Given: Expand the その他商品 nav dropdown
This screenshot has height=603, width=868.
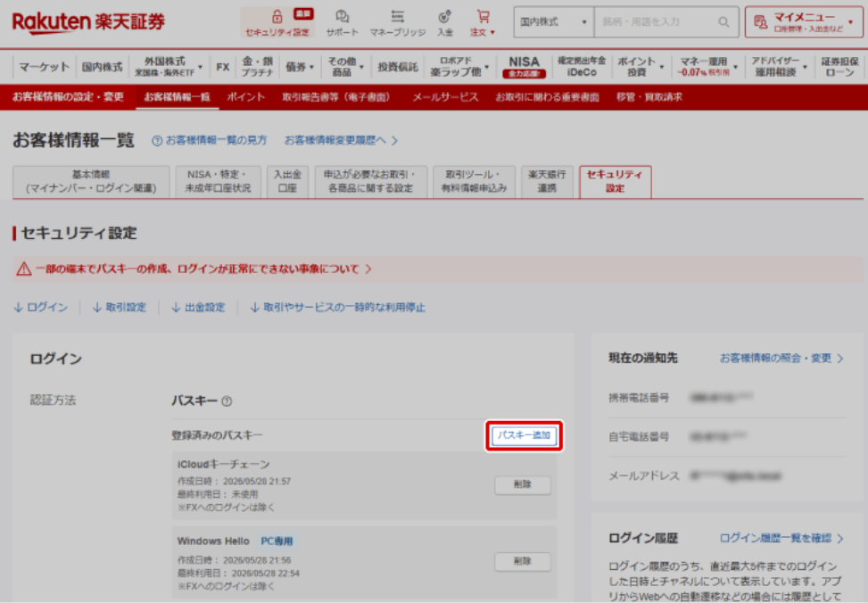Looking at the screenshot, I should tap(361, 67).
